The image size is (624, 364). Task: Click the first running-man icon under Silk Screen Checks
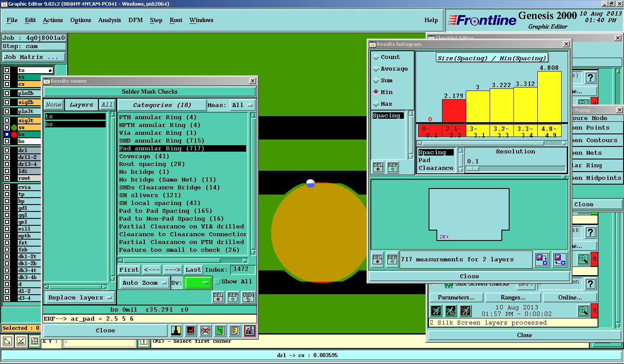coord(436,311)
